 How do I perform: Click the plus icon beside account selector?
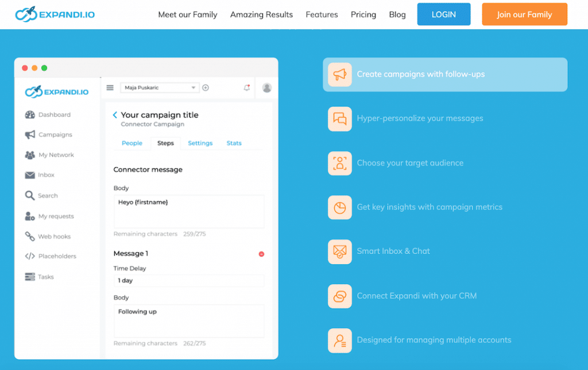pyautogui.click(x=206, y=88)
